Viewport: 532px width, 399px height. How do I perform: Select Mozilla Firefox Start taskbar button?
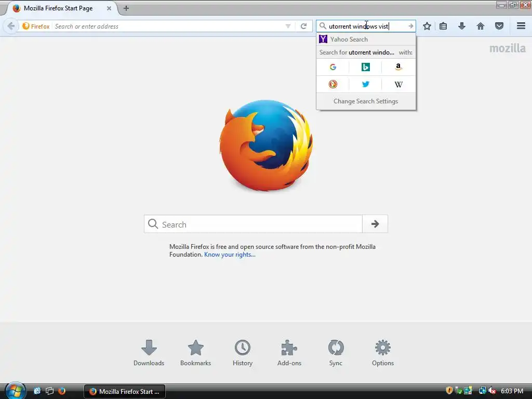[x=125, y=391]
